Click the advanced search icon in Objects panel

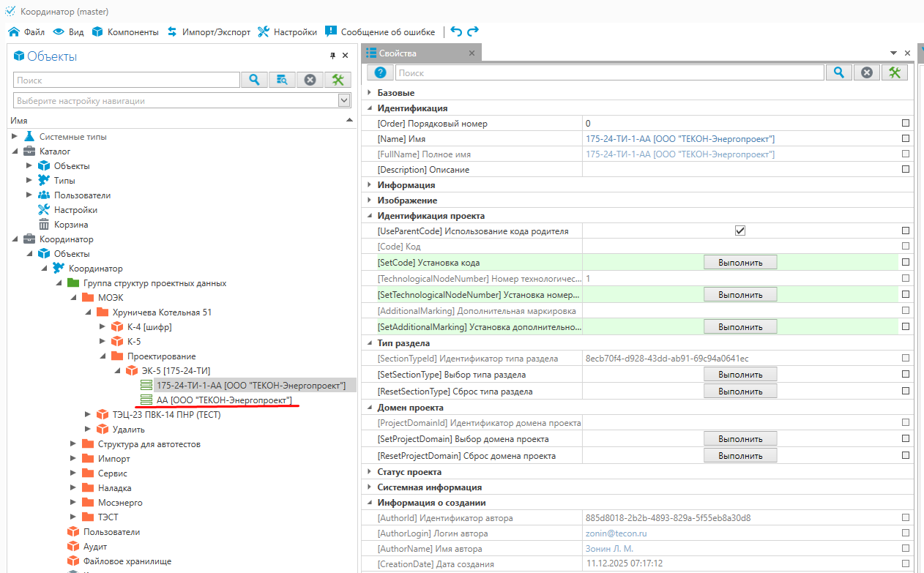[282, 80]
